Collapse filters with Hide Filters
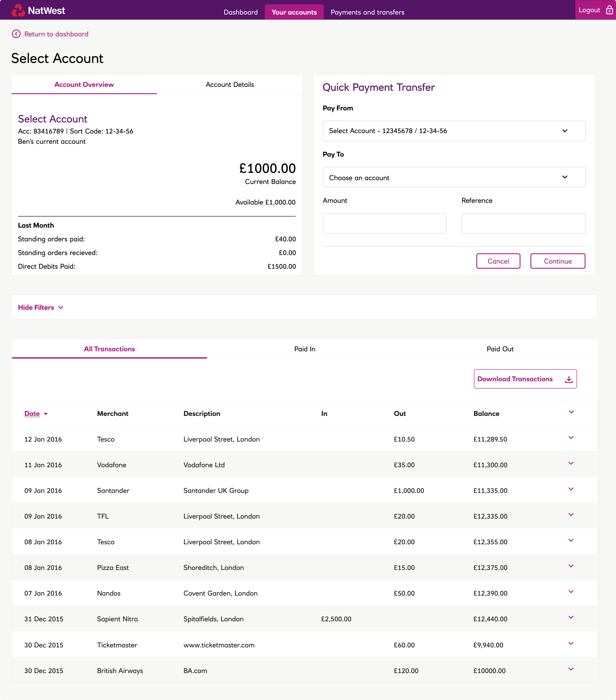This screenshot has height=700, width=616. (x=41, y=308)
